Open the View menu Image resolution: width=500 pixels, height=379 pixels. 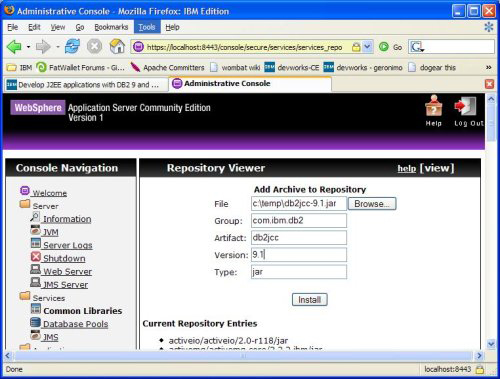[58, 27]
